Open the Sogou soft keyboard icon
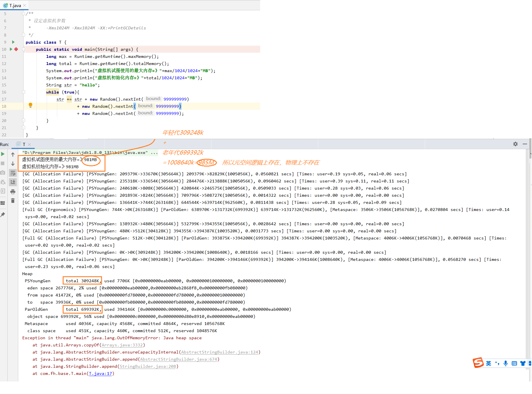The image size is (532, 394). 514,363
